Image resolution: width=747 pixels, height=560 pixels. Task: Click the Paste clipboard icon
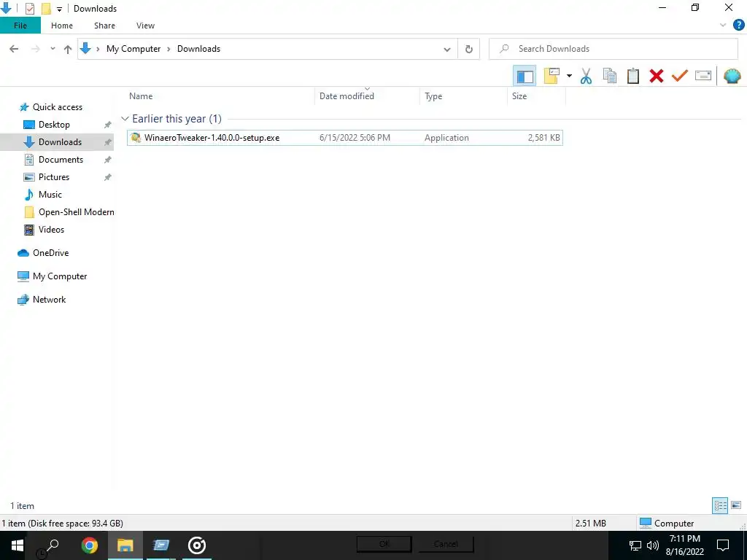(632, 76)
